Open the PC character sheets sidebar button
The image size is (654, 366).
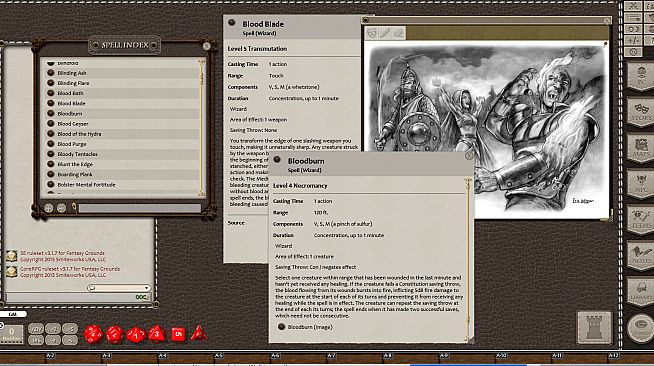coord(641,76)
